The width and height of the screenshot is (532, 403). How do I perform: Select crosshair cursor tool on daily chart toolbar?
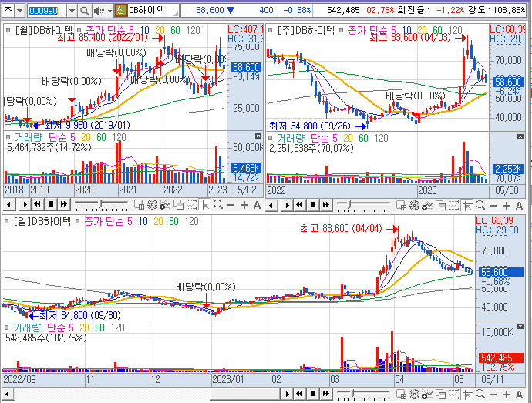click(467, 395)
